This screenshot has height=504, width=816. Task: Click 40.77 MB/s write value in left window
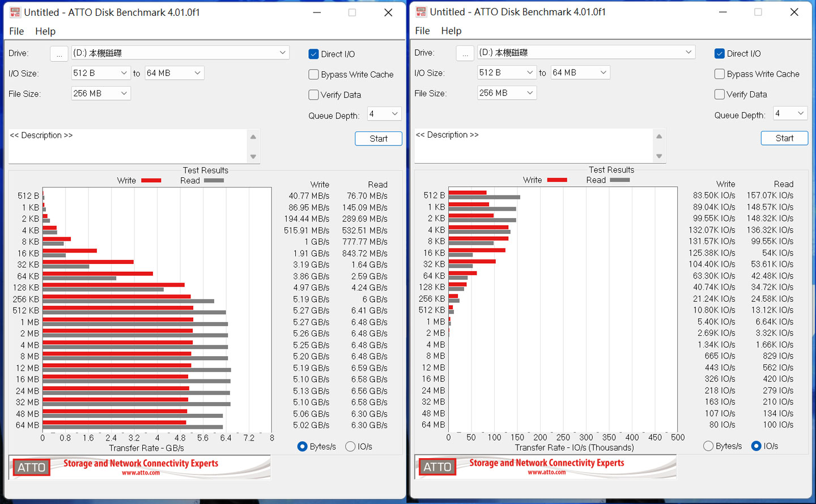(x=309, y=196)
